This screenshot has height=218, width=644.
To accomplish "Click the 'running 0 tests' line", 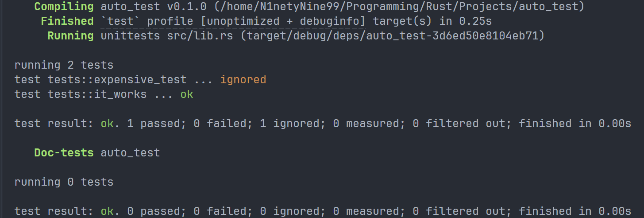I will 64,182.
